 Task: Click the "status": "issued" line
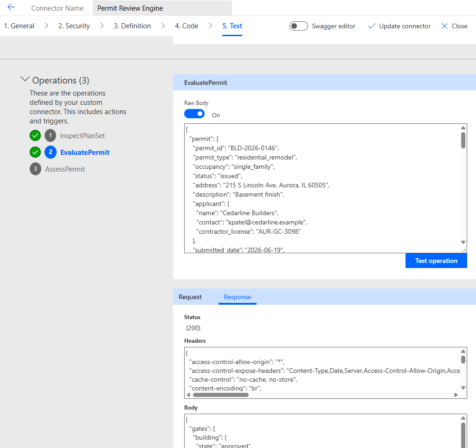coord(218,176)
